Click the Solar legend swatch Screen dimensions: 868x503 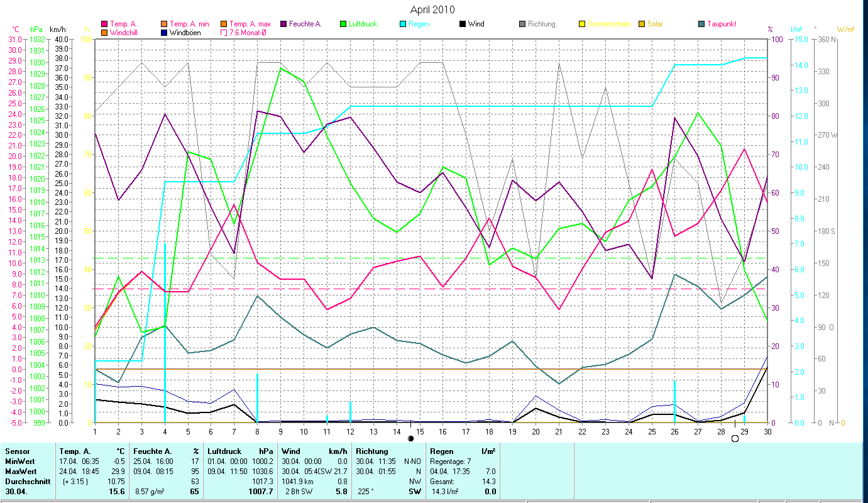tap(642, 24)
